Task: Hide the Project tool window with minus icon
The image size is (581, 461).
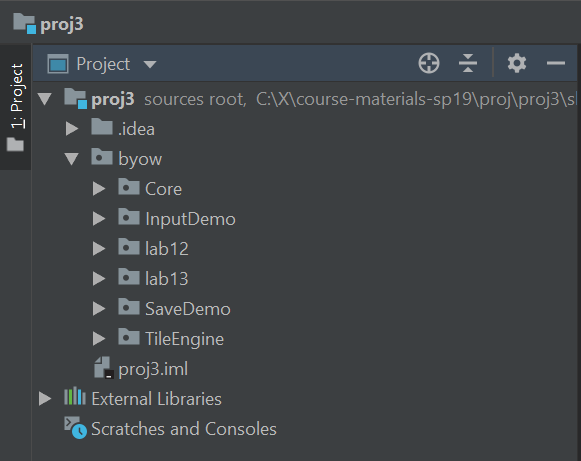Action: pyautogui.click(x=556, y=63)
